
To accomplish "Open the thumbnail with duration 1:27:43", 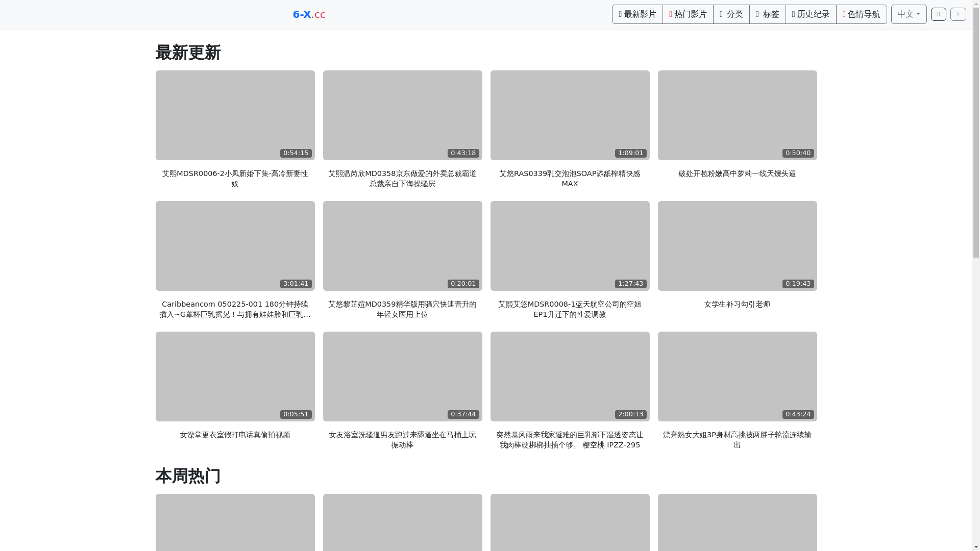I will [570, 246].
